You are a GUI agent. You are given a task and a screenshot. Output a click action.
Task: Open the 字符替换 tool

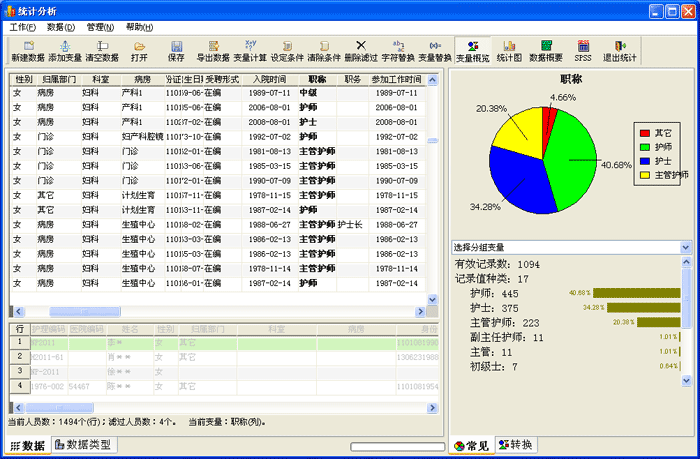click(x=398, y=51)
